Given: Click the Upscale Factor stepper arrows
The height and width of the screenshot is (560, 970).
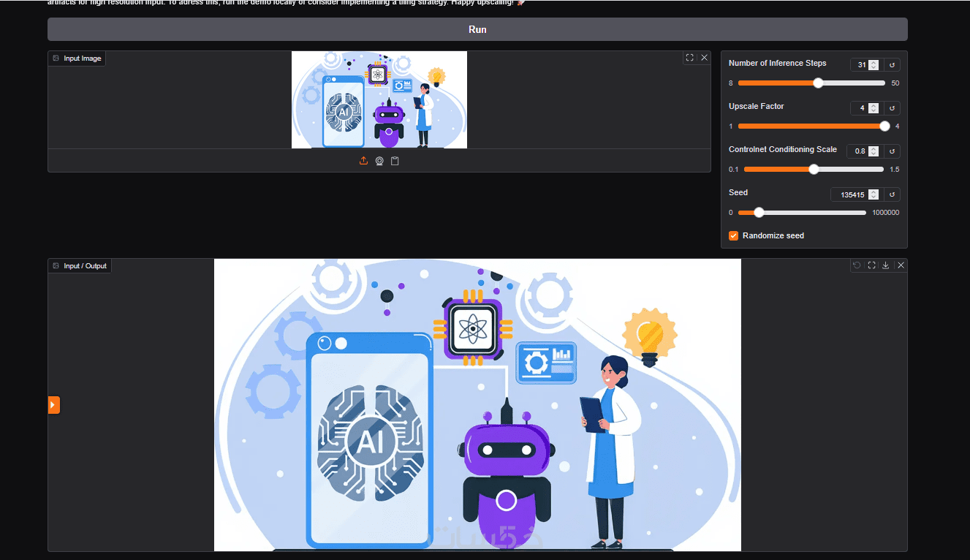Looking at the screenshot, I should click(874, 108).
